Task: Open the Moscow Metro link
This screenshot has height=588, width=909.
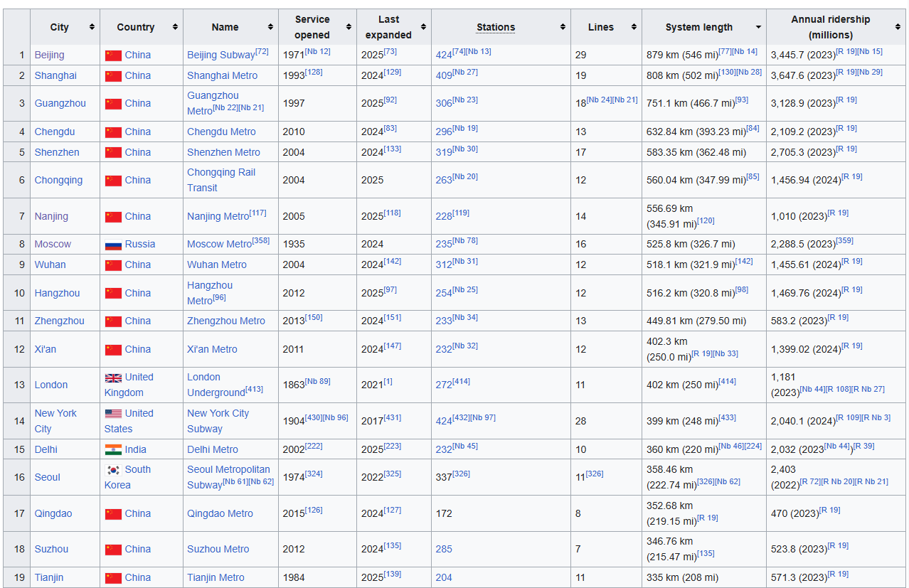Action: (x=219, y=244)
